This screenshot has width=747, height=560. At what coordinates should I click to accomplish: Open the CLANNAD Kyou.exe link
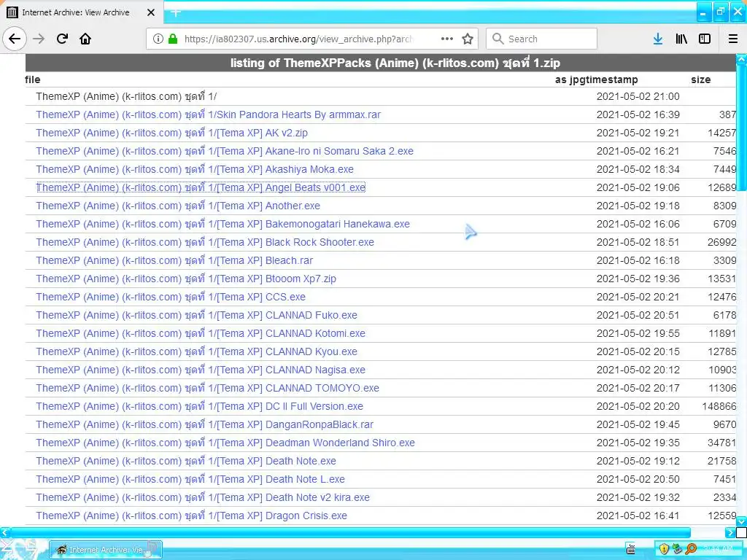[196, 351]
